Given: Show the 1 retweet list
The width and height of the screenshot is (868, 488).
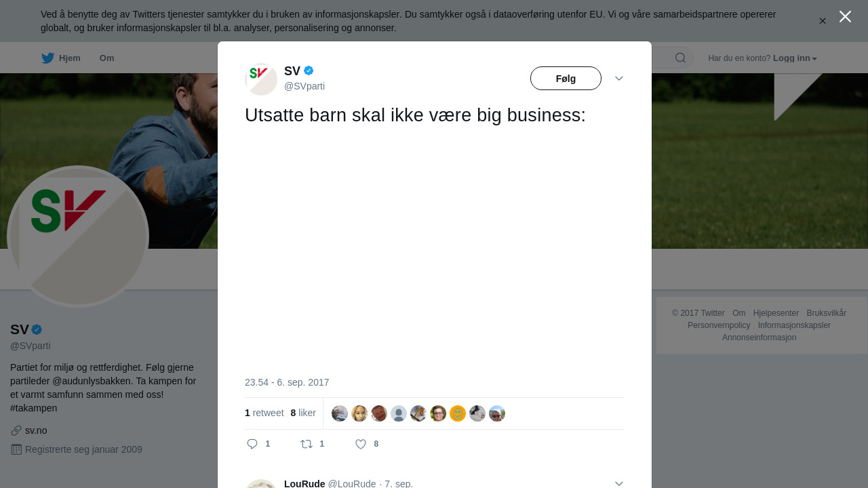Looking at the screenshot, I should point(264,413).
